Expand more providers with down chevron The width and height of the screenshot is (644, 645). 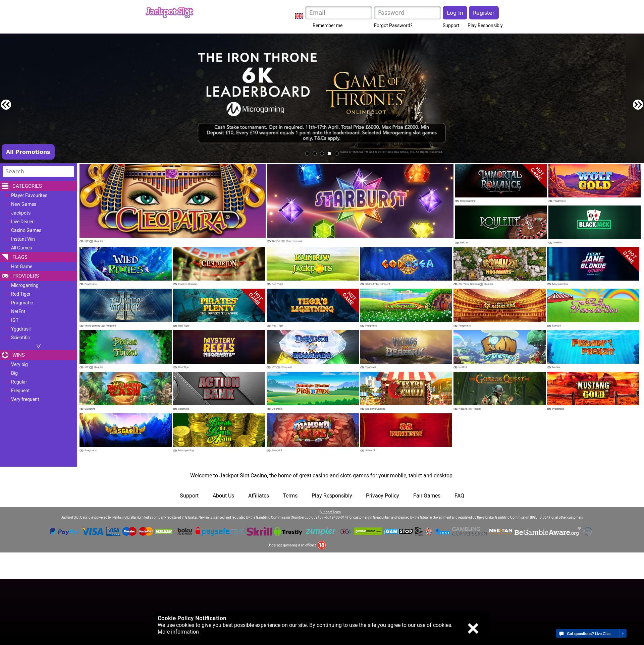coord(39,346)
